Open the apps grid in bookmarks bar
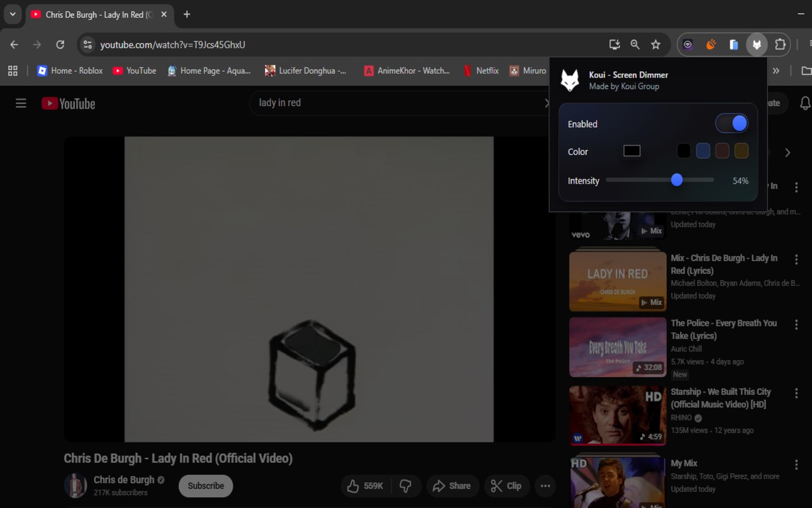Screen dimensions: 812x508 (x=13, y=70)
